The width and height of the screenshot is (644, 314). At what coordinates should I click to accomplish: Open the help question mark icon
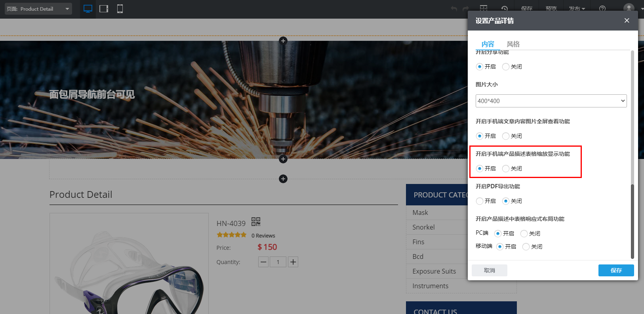click(602, 8)
